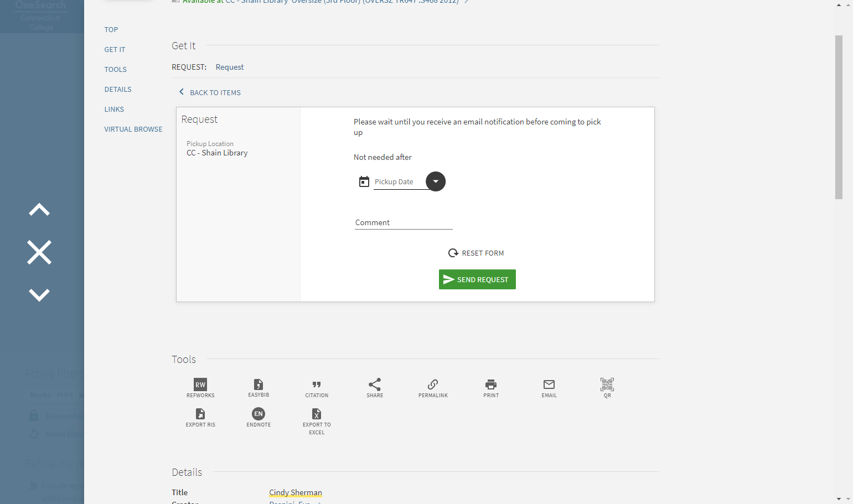The height and width of the screenshot is (504, 853).
Task: Jump to the Virtual Browse section
Action: click(x=133, y=129)
